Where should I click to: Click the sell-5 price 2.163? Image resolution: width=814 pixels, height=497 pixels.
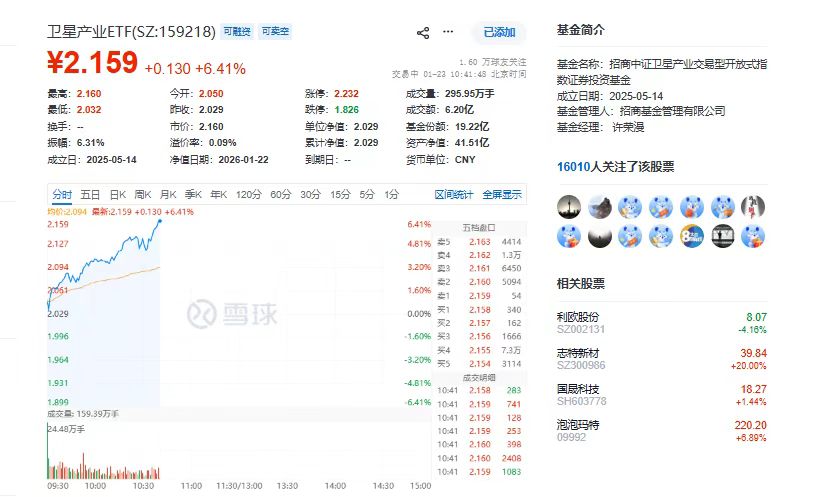(479, 241)
